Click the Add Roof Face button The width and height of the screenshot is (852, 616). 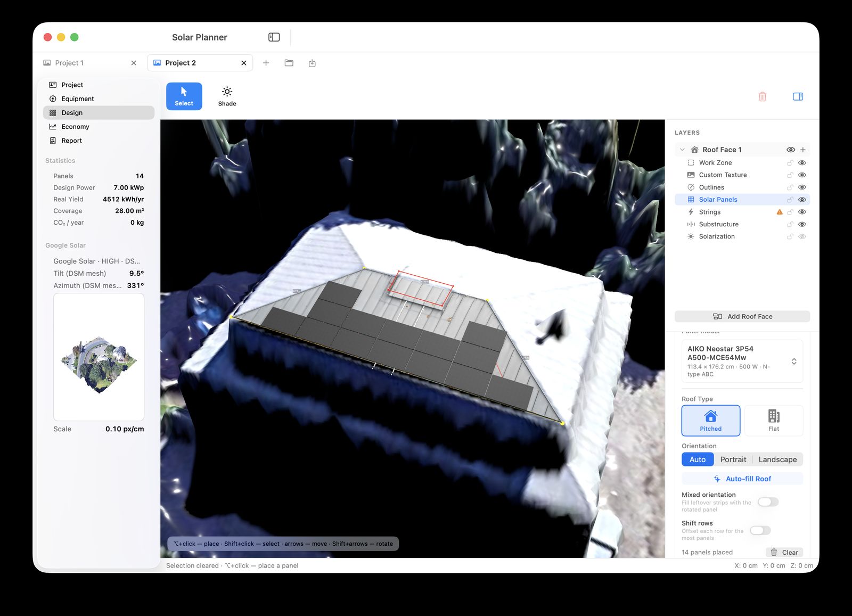(x=742, y=316)
